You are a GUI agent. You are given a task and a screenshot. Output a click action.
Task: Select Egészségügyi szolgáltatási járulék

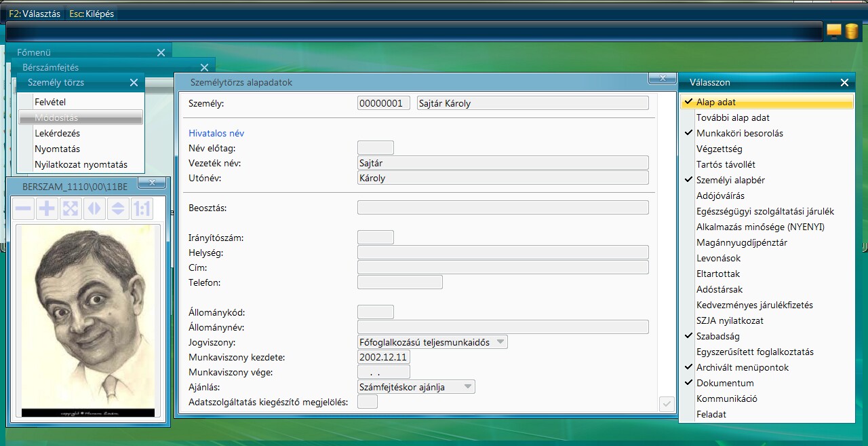(766, 211)
